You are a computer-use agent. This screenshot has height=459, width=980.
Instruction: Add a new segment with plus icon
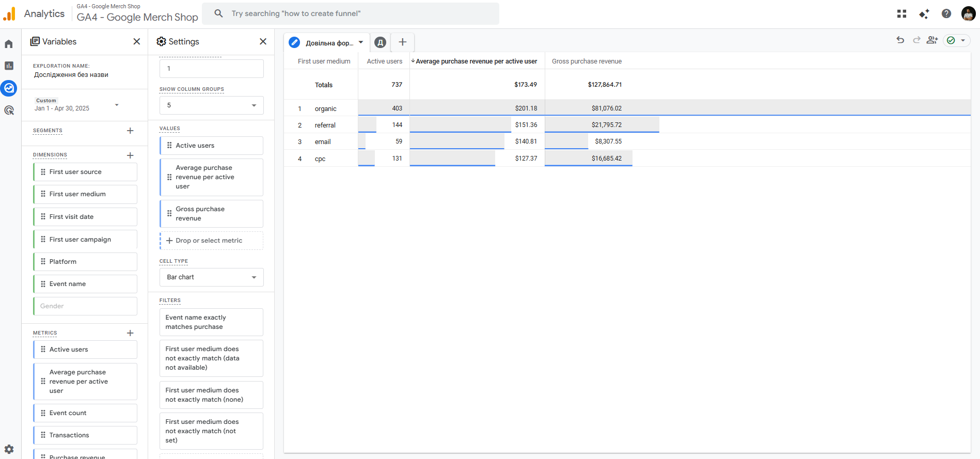click(x=130, y=131)
